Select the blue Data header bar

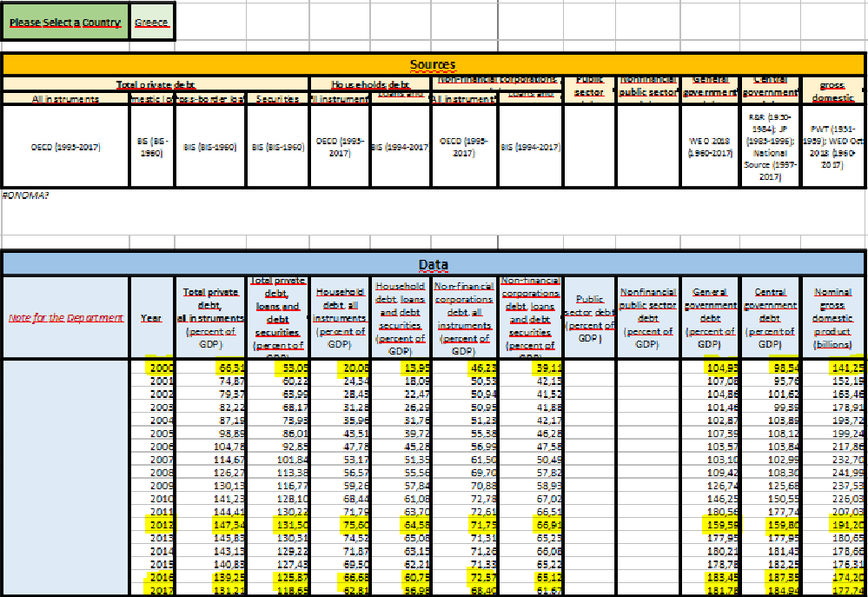(x=433, y=264)
